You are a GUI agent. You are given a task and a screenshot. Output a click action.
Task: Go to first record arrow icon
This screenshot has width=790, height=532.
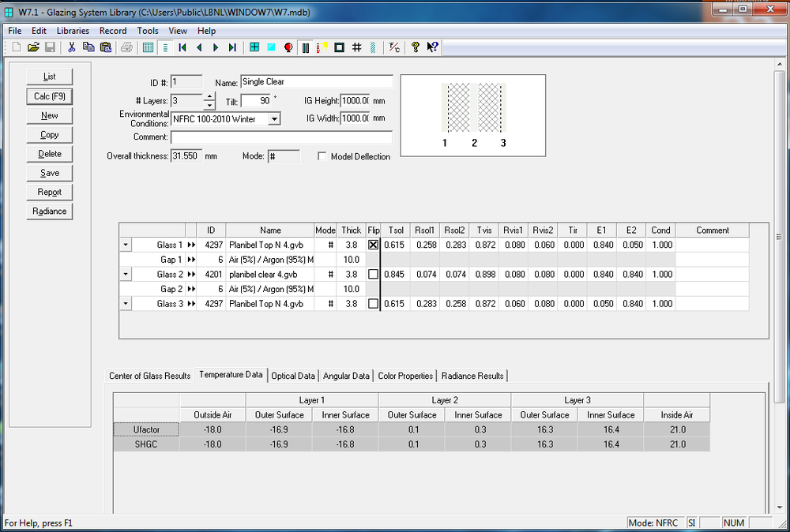(182, 47)
